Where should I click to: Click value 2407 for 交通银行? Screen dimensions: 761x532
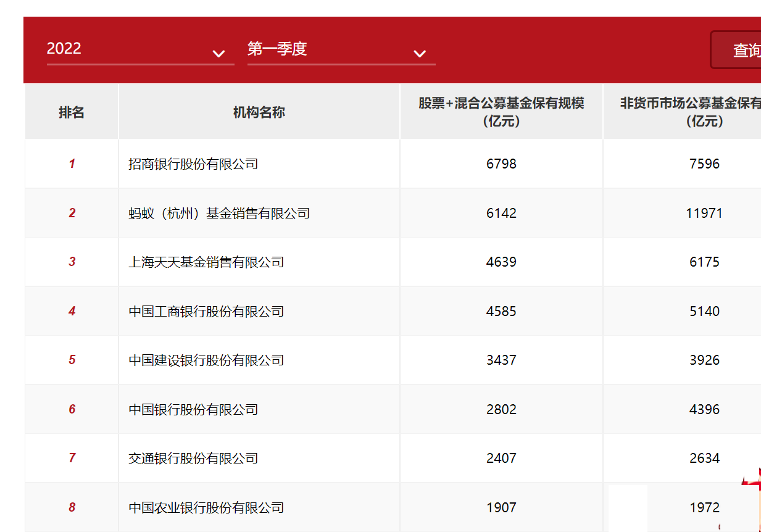[x=501, y=459]
